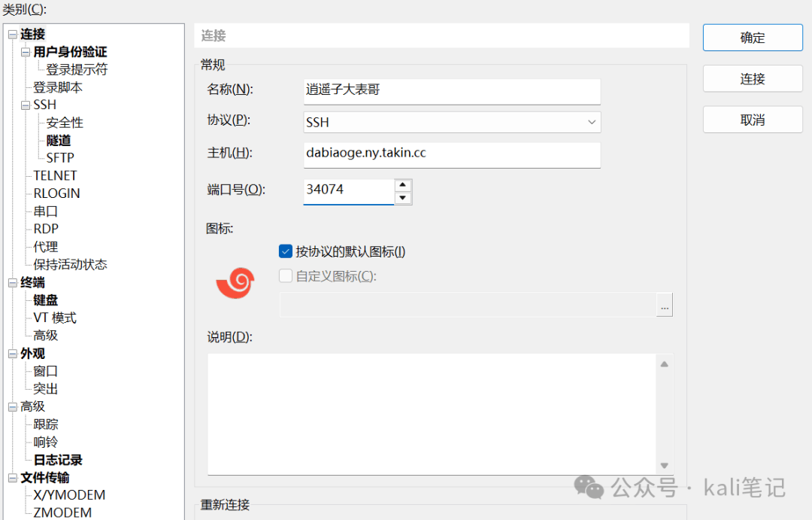812x520 pixels.
Task: Click the red swirl protocol icon
Action: click(235, 282)
